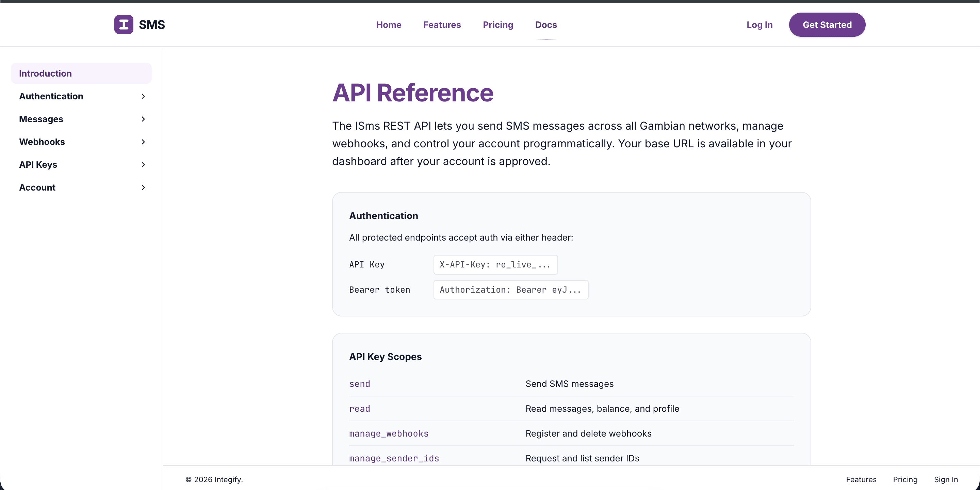Screen dimensions: 980x490
Task: Click the purple ISms logo icon
Action: click(x=124, y=24)
